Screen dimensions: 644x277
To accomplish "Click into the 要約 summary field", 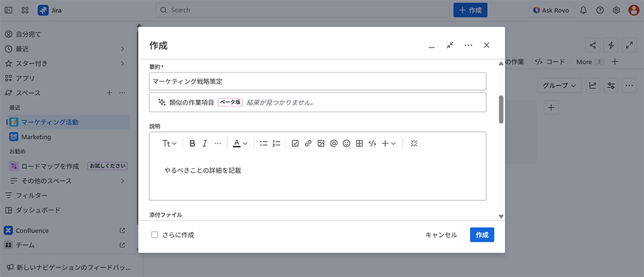I will [317, 81].
